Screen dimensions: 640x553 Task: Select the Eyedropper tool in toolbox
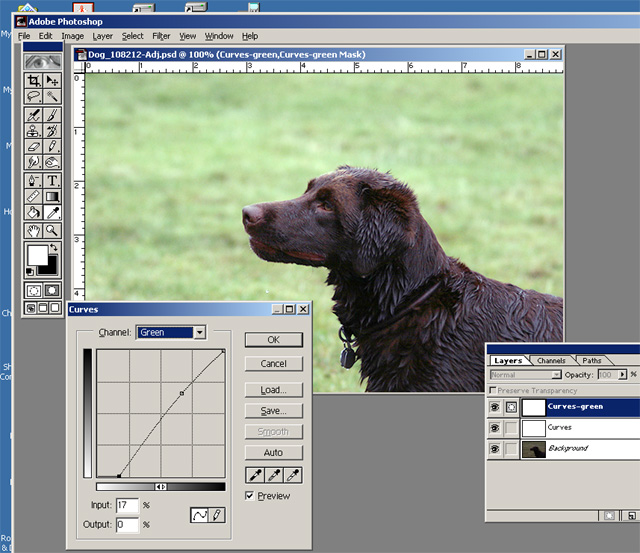point(52,212)
